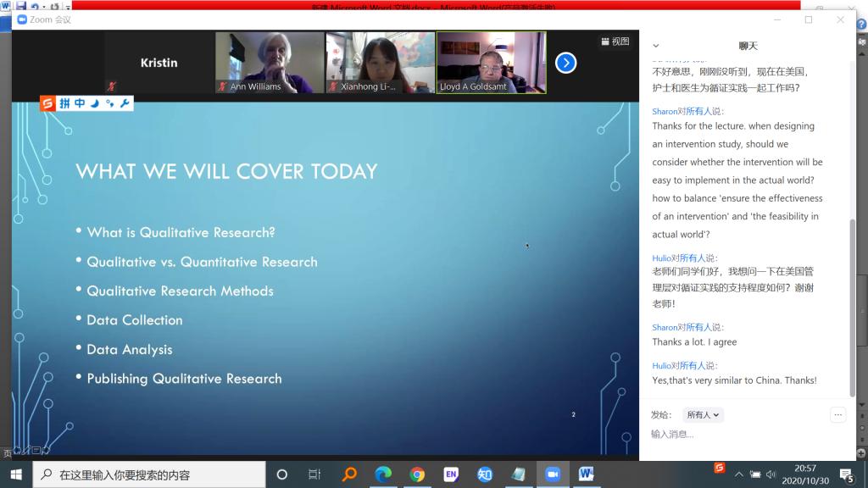
Task: Select Ann Williams' video thumbnail
Action: [x=270, y=63]
